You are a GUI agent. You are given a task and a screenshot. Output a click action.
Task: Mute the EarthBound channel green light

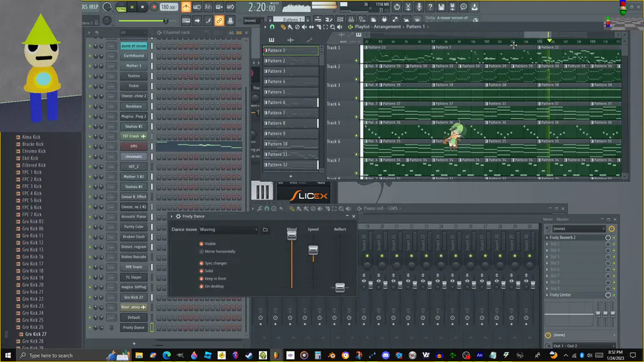tap(90, 56)
